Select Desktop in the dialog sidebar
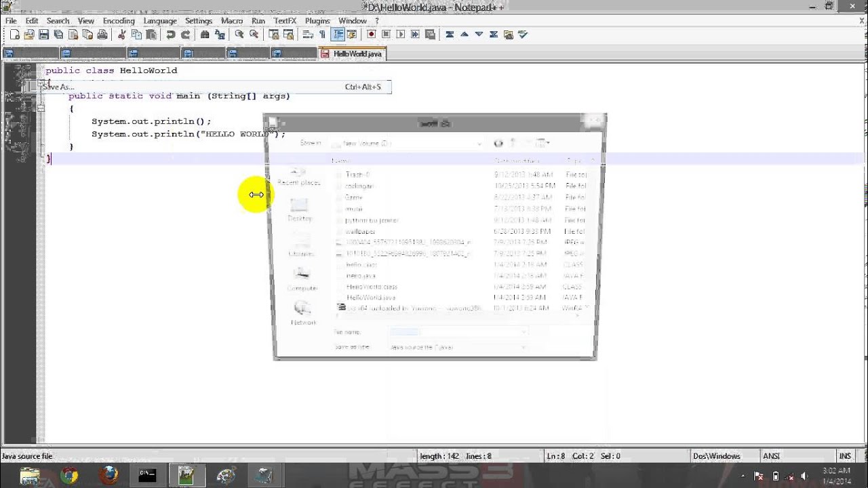The height and width of the screenshot is (488, 868). (299, 210)
